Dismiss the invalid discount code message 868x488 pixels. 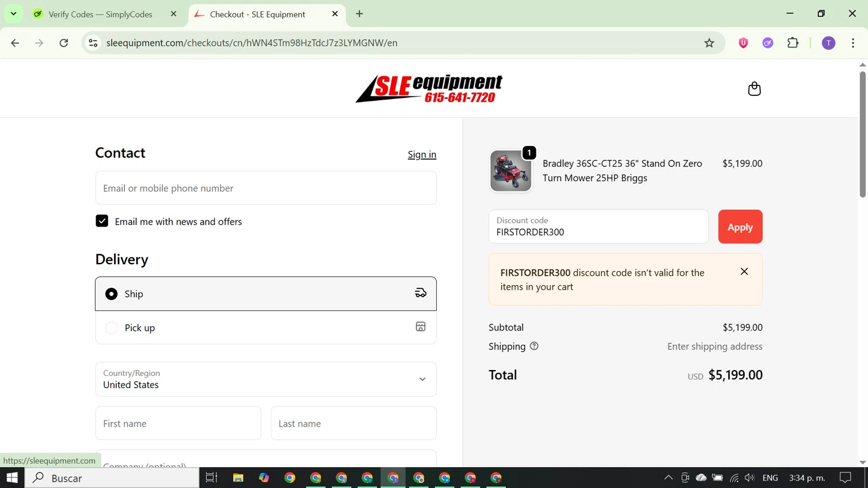tap(744, 271)
